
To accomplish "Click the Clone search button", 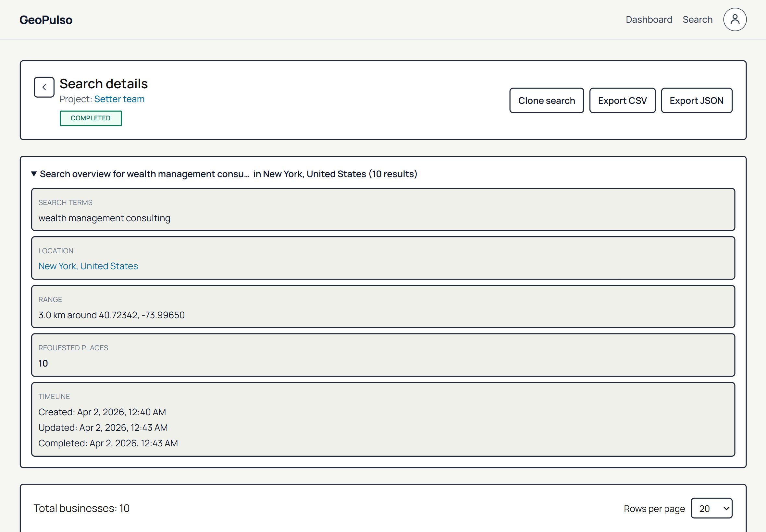I will point(547,101).
